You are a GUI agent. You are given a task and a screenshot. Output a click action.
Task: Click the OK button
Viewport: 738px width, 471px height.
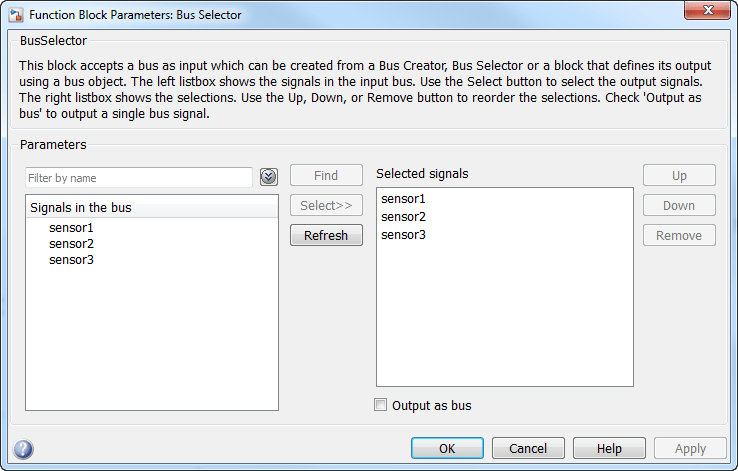click(447, 449)
